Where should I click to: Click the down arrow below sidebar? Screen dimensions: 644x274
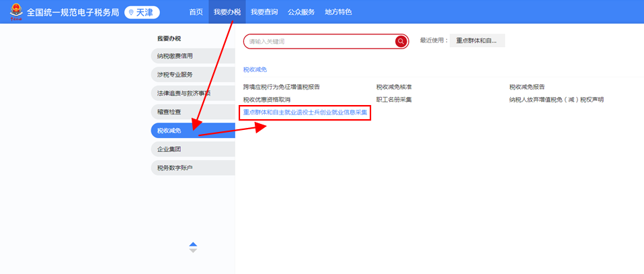point(193,250)
